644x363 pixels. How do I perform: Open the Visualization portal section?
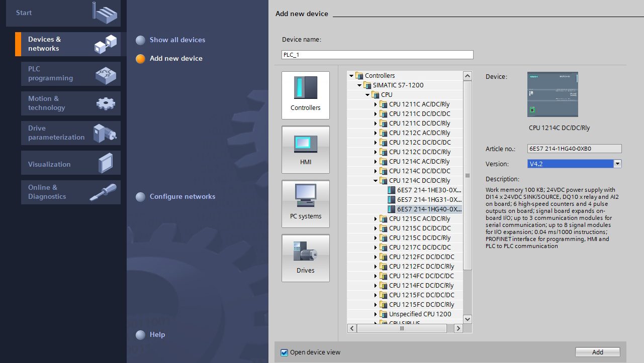click(x=71, y=163)
